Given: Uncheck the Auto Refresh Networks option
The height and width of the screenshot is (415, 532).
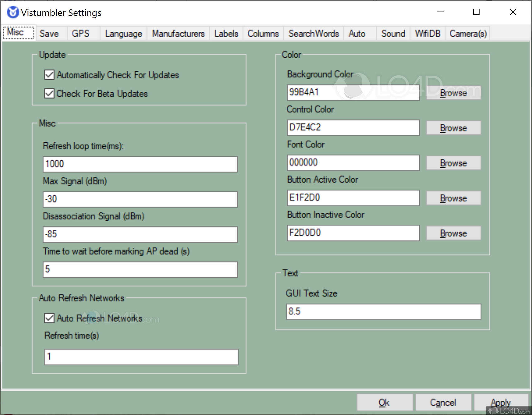Looking at the screenshot, I should [49, 318].
